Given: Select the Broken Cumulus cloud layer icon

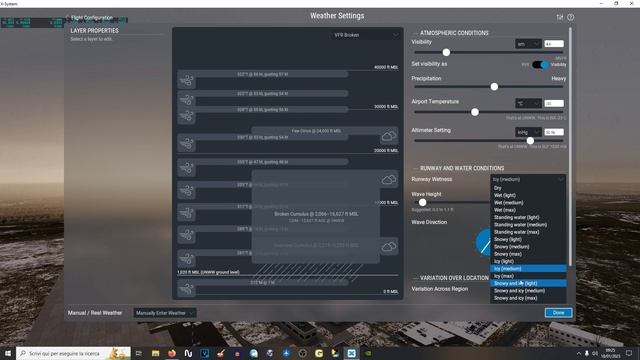Looking at the screenshot, I should tap(389, 180).
